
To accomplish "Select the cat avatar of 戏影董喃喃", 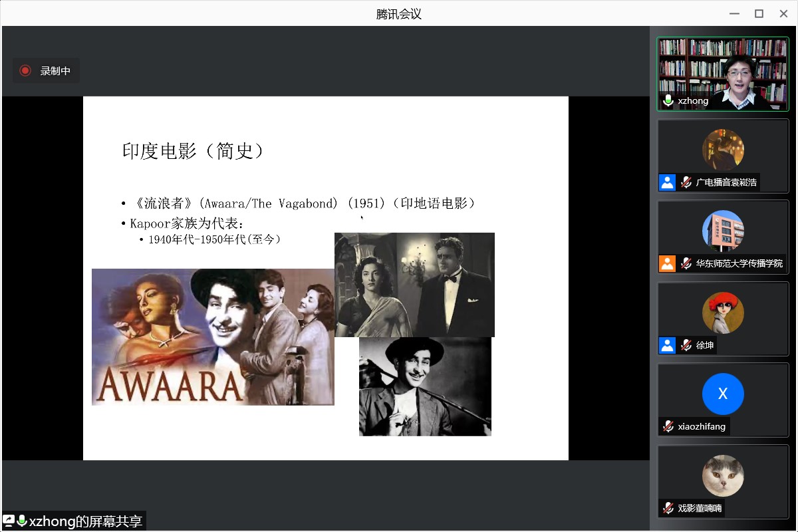I will point(723,475).
